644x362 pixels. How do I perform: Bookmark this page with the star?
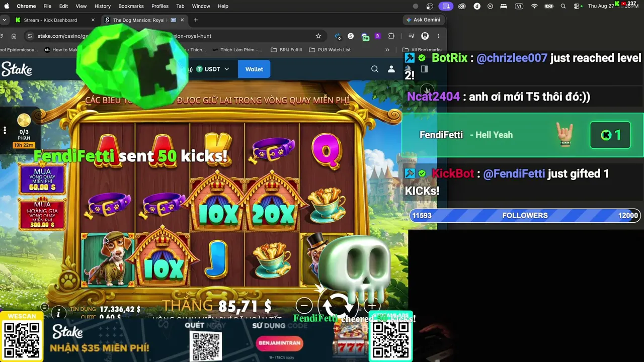click(x=318, y=36)
